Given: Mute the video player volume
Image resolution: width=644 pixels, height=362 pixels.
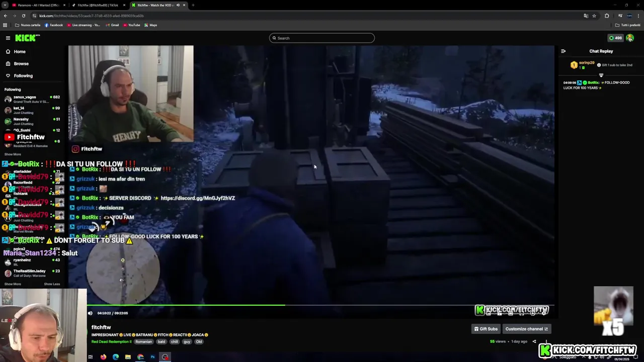Looking at the screenshot, I should [91, 313].
